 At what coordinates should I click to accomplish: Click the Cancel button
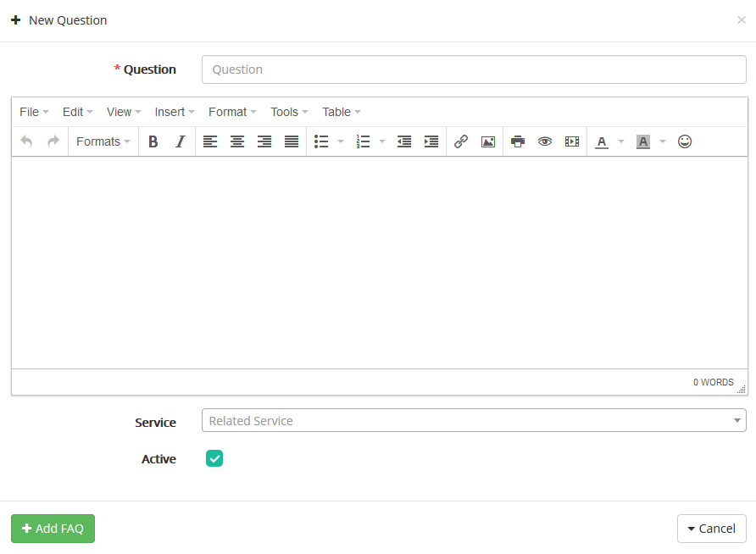[712, 529]
